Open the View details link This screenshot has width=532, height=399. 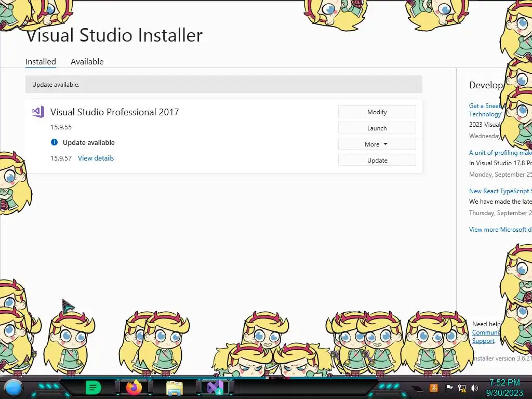point(96,158)
